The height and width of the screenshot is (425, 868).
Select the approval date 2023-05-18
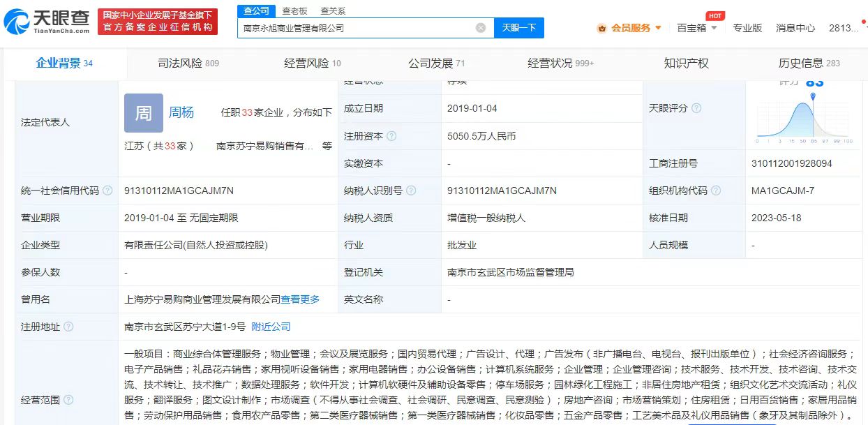click(777, 218)
